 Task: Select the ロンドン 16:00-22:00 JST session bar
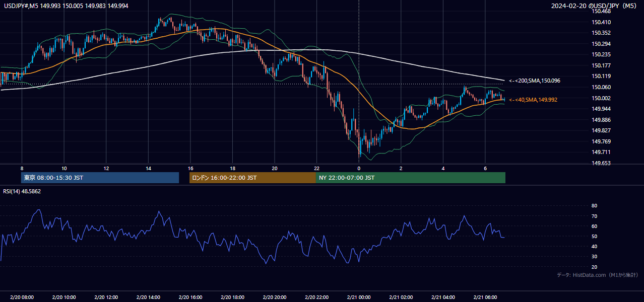(x=252, y=178)
